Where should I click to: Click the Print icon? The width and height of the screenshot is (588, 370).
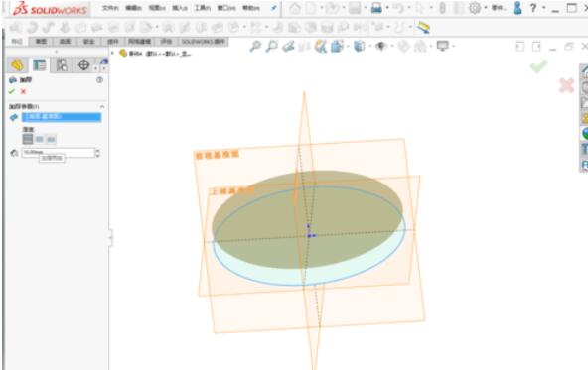click(376, 8)
